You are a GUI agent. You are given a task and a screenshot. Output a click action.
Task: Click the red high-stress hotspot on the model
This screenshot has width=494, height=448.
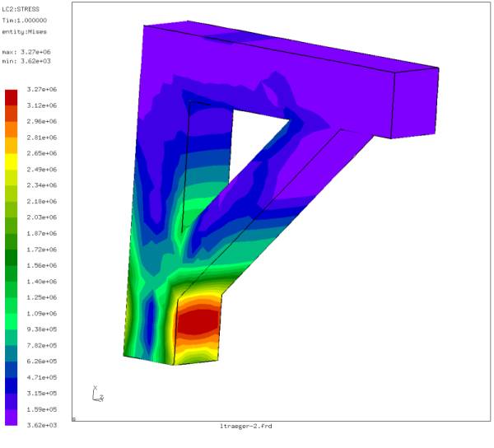(x=198, y=320)
